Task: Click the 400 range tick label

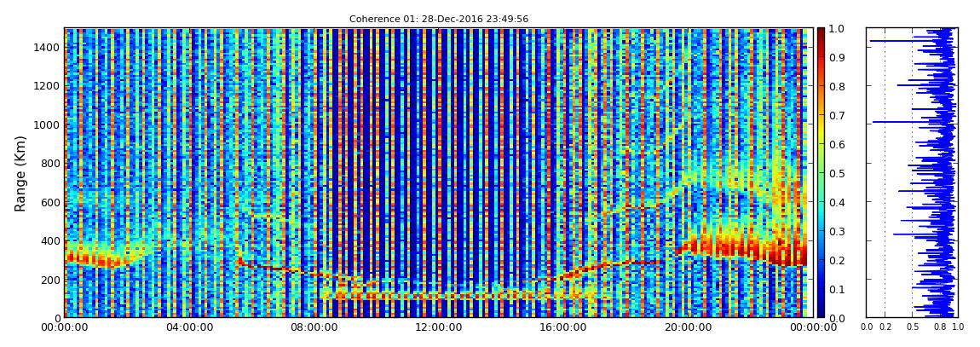Action: point(50,241)
